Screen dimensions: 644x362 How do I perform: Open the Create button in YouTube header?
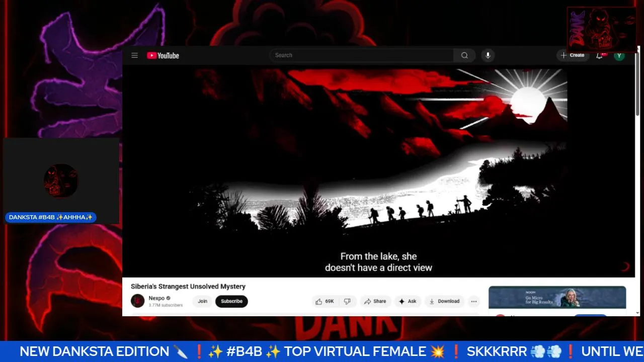(x=573, y=55)
